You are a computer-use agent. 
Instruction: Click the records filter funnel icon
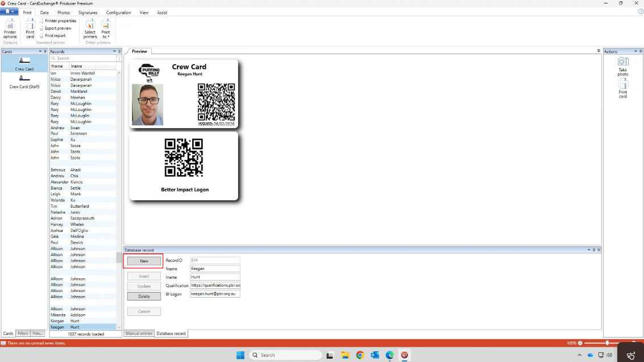[119, 59]
